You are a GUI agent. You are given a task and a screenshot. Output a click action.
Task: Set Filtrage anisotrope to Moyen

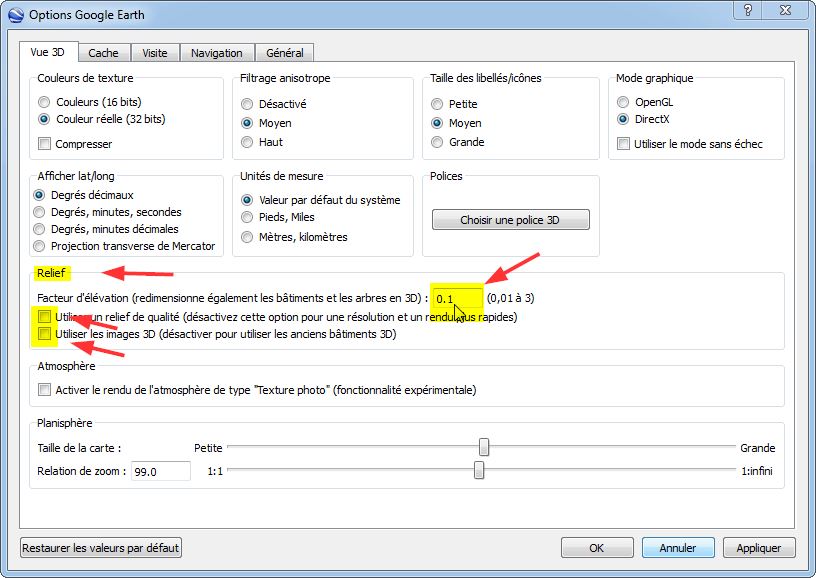pos(266,123)
